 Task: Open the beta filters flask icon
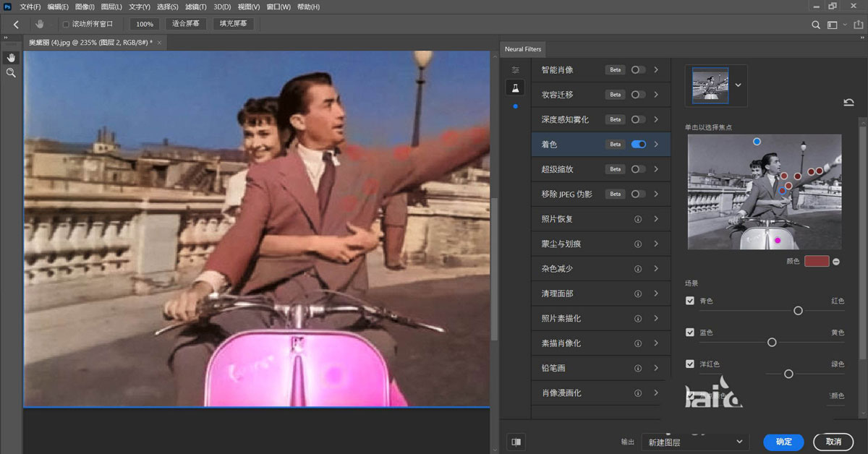point(515,87)
